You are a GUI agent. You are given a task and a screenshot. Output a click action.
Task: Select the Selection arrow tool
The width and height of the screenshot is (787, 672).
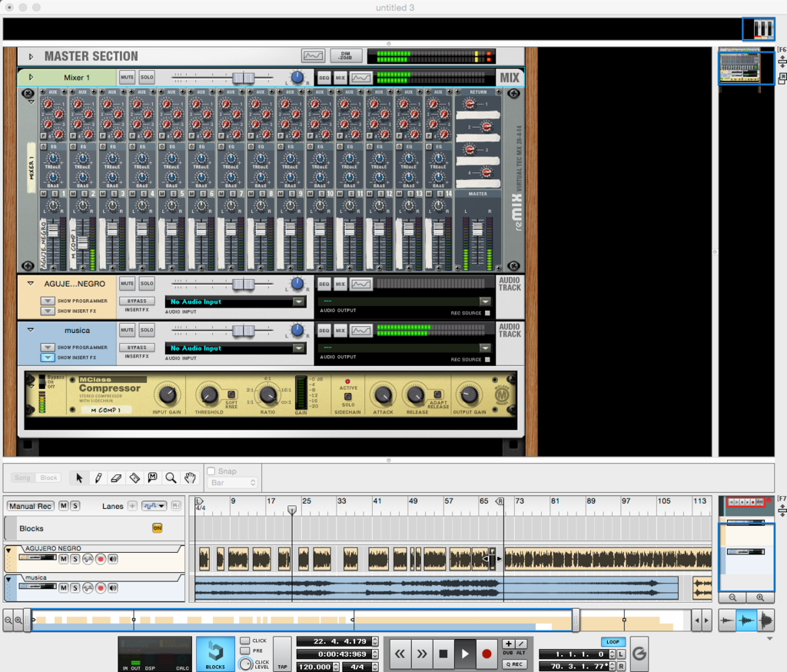click(79, 477)
